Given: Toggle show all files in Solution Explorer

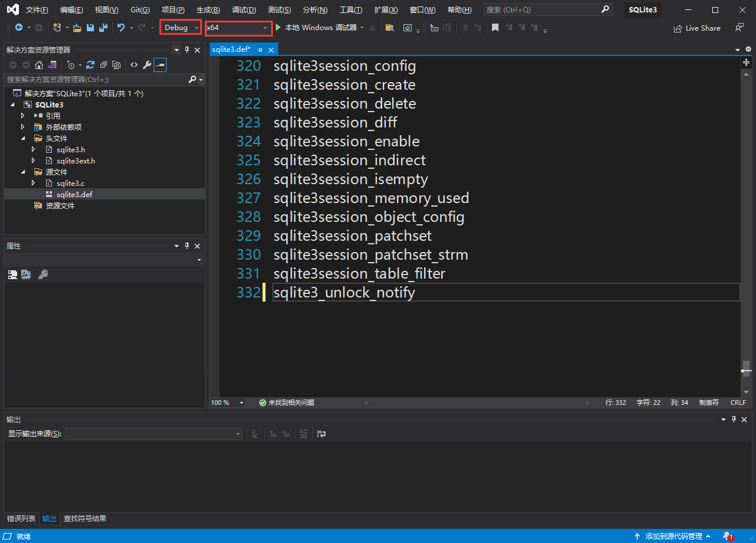Looking at the screenshot, I should pyautogui.click(x=116, y=65).
